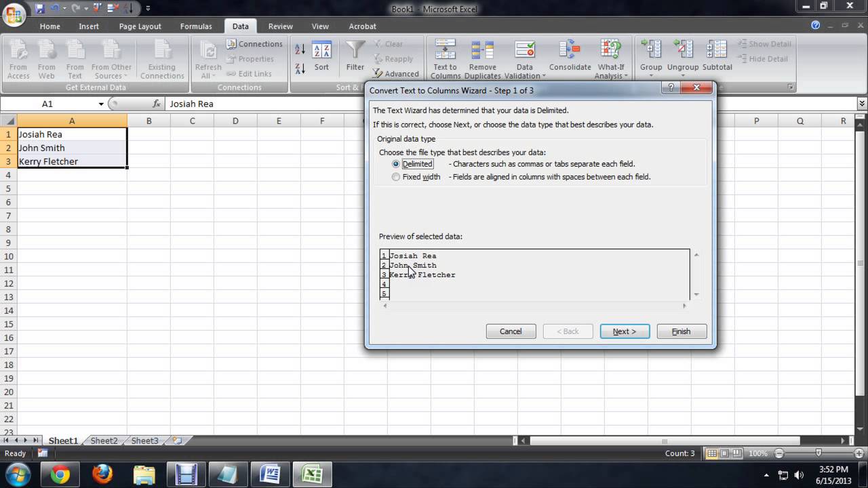The image size is (868, 488).
Task: Sort ascending with the A-Z icon
Action: (x=300, y=49)
